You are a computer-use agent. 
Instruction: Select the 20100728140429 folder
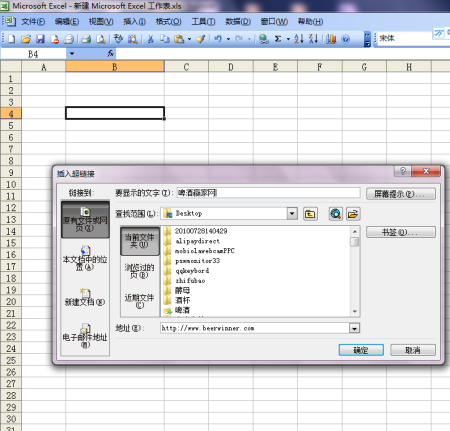point(201,231)
